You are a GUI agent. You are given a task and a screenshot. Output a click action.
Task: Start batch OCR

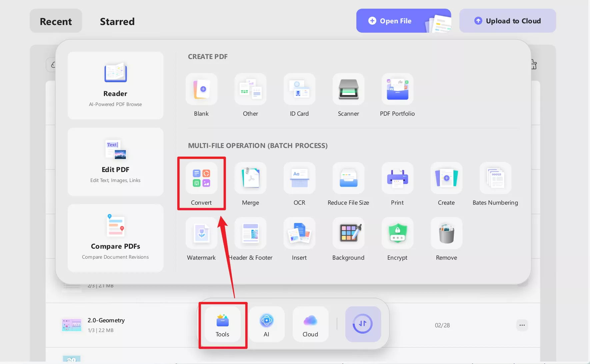click(299, 178)
